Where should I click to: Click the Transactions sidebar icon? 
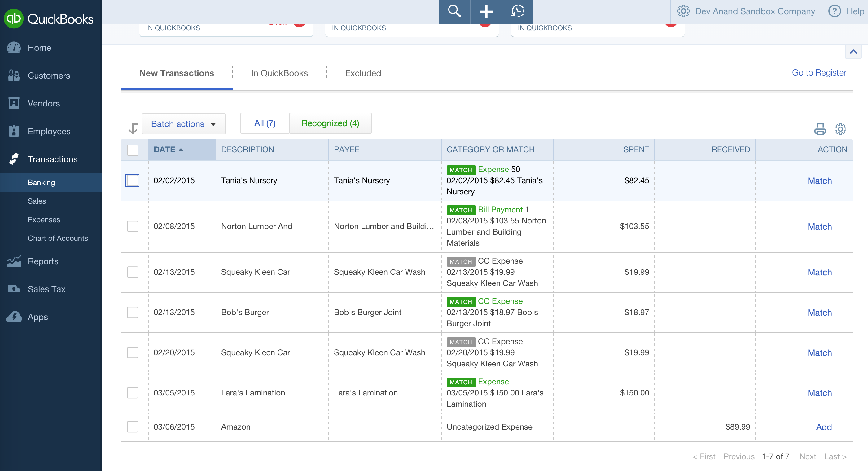coord(14,159)
